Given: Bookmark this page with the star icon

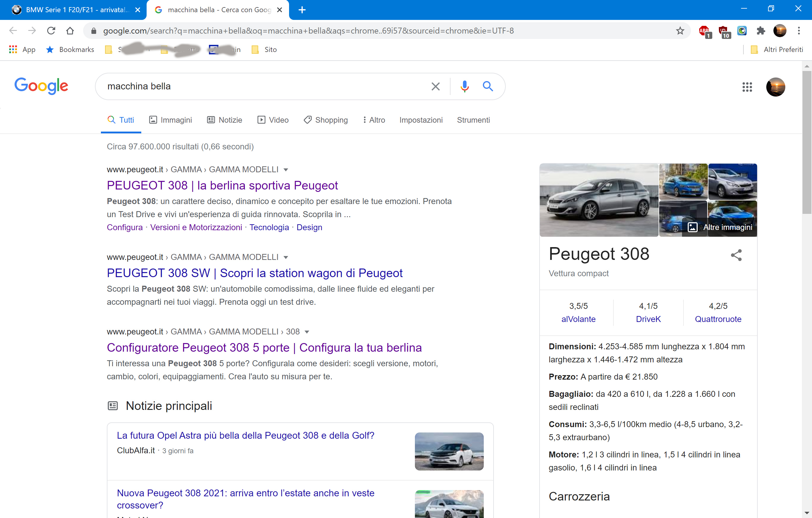Looking at the screenshot, I should point(680,31).
